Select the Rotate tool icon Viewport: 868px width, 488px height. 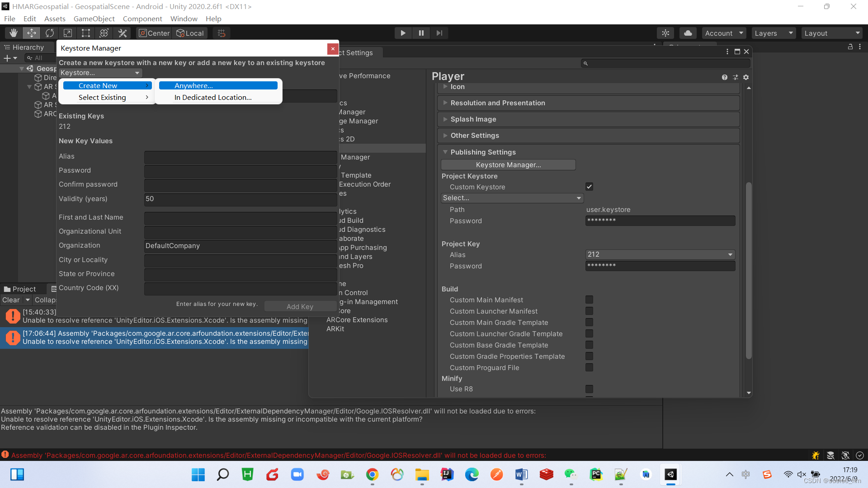pos(50,33)
